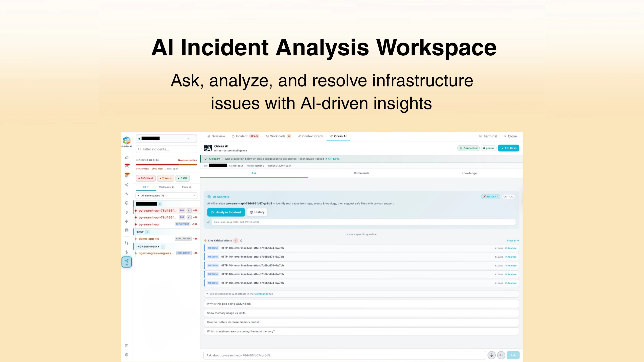Click the Analyze Incident button
Viewport: 644px width, 362px height.
coord(226,212)
